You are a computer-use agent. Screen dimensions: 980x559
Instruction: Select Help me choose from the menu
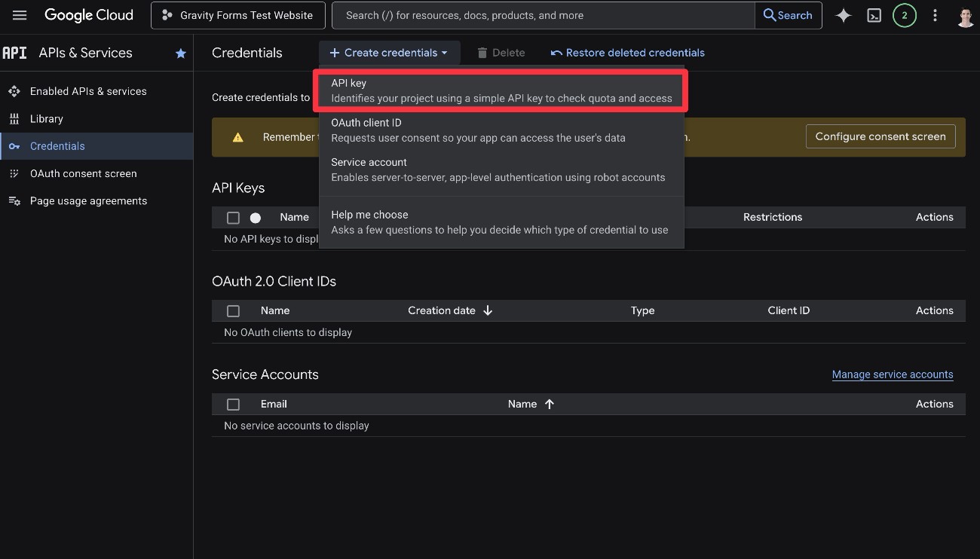tap(500, 221)
